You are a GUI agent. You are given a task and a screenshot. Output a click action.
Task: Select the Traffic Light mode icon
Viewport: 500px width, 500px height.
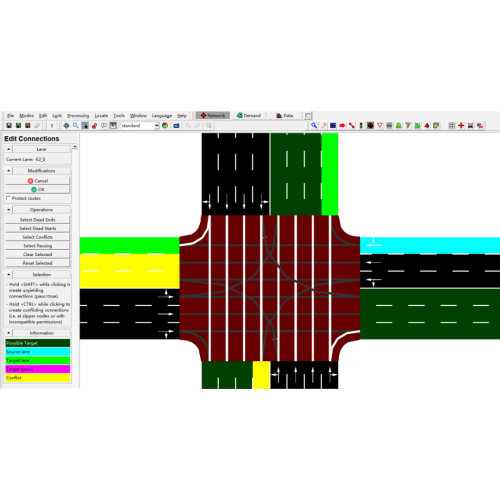point(361,125)
